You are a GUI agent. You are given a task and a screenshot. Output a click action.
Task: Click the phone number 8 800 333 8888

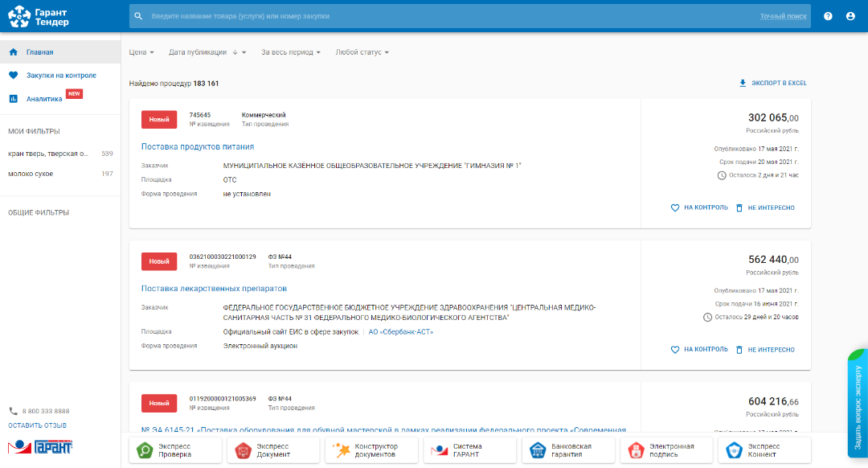[46, 411]
